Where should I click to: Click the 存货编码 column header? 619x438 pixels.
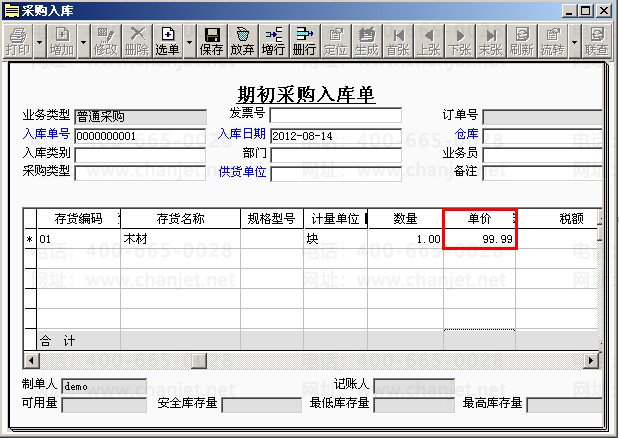(79, 219)
